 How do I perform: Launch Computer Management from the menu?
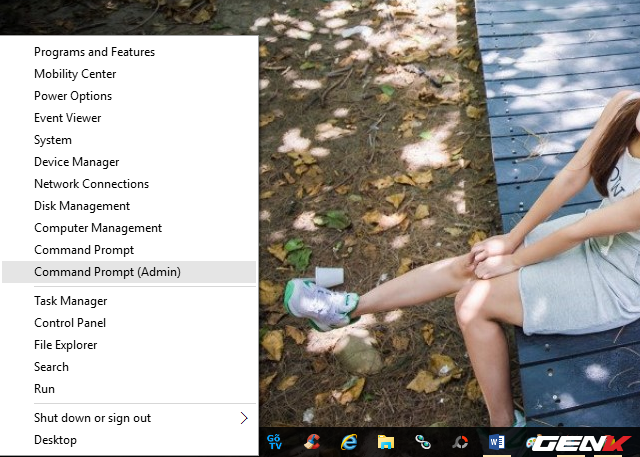pyautogui.click(x=129, y=228)
